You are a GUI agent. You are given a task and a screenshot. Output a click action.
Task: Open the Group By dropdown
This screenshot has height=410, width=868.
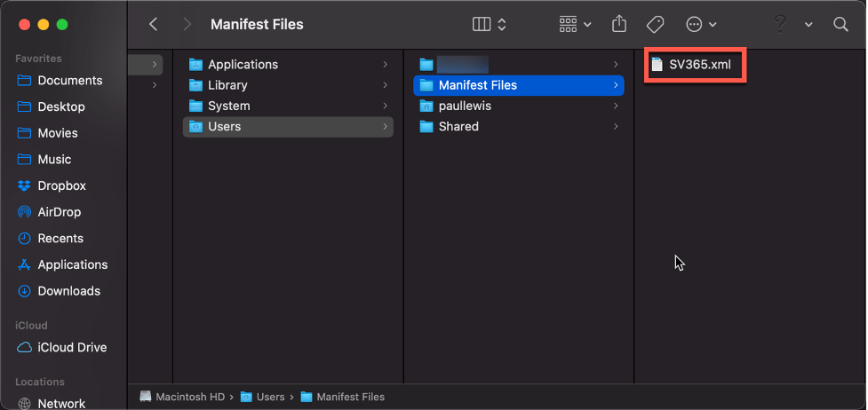pos(575,25)
